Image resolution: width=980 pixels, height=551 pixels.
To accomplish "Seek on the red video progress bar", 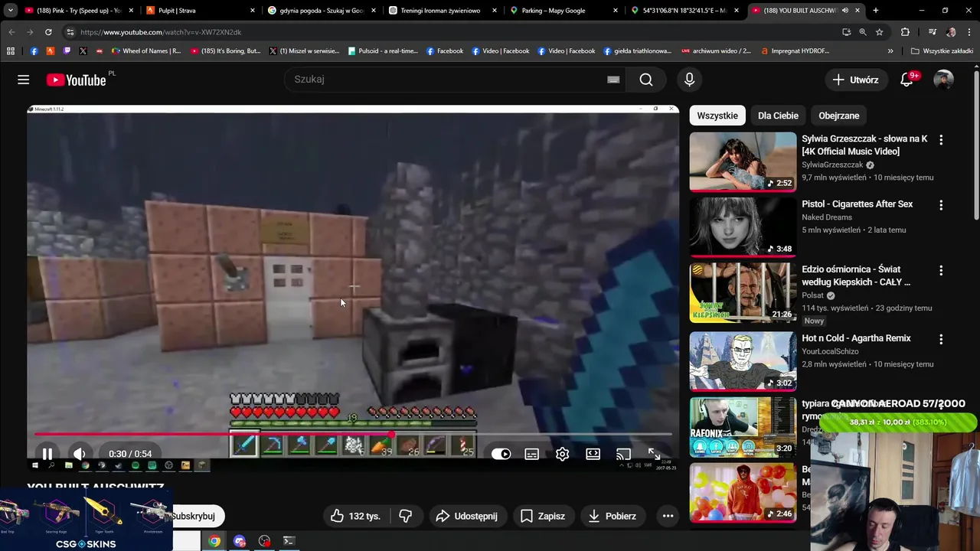I will point(353,435).
